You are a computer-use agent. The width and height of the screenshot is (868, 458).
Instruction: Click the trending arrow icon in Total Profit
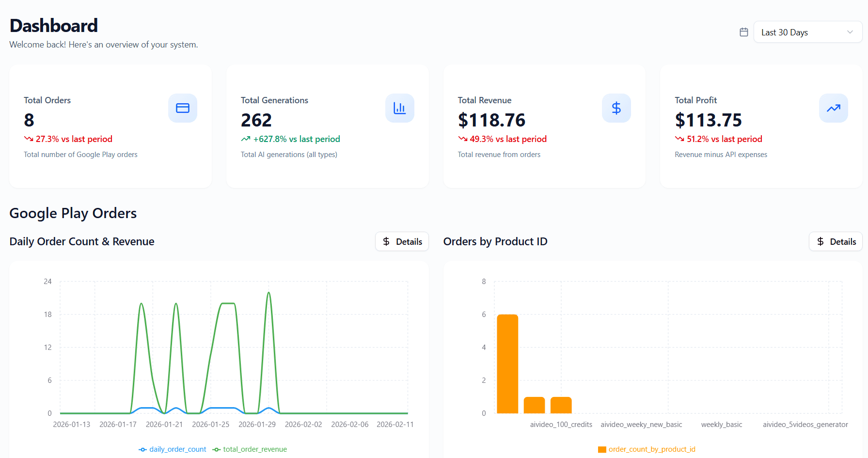[x=833, y=108]
